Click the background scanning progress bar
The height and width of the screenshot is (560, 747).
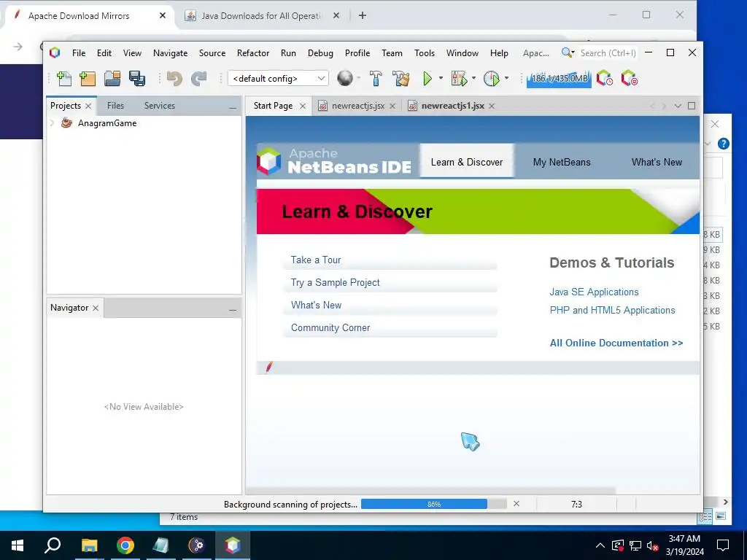[x=433, y=504]
